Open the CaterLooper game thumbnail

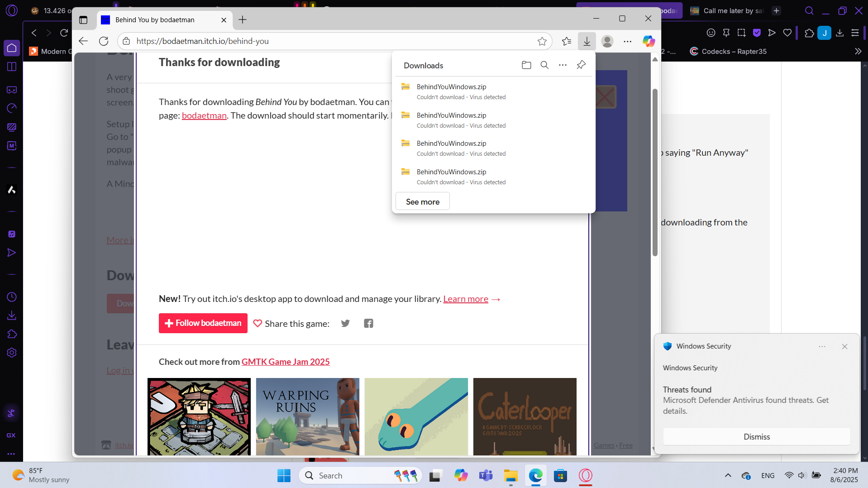coord(525,416)
